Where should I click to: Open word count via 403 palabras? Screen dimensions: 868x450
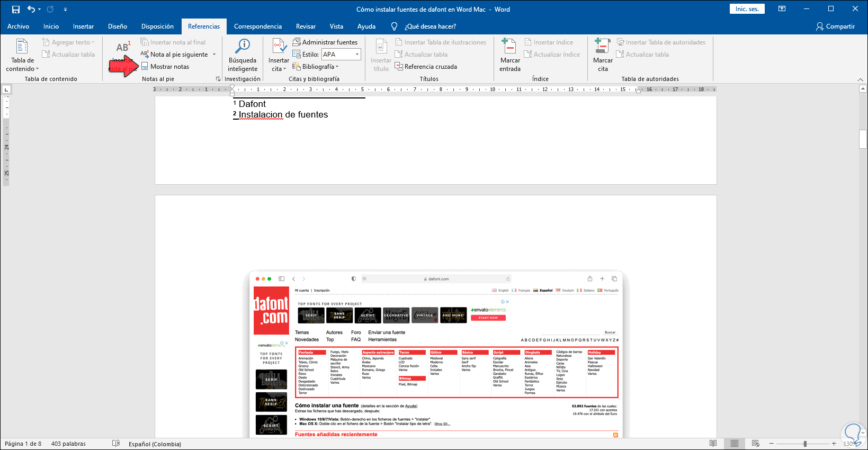coord(68,444)
